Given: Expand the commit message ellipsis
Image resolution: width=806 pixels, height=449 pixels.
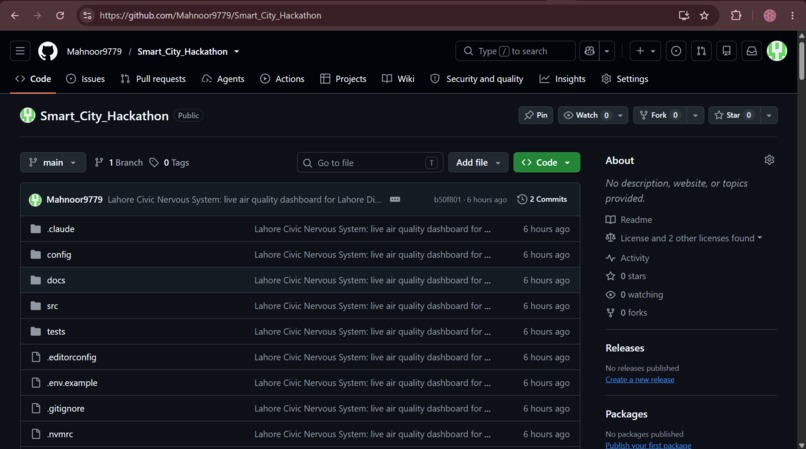Looking at the screenshot, I should pyautogui.click(x=395, y=200).
